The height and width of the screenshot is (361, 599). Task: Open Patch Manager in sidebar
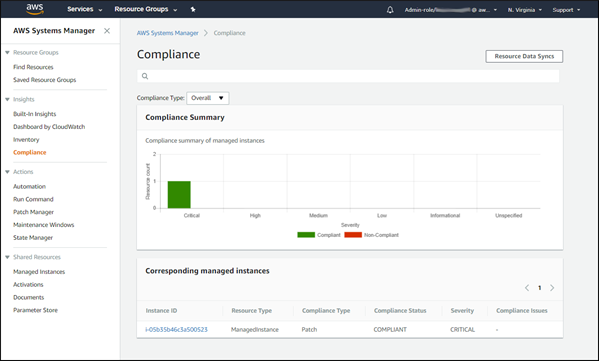click(x=33, y=212)
